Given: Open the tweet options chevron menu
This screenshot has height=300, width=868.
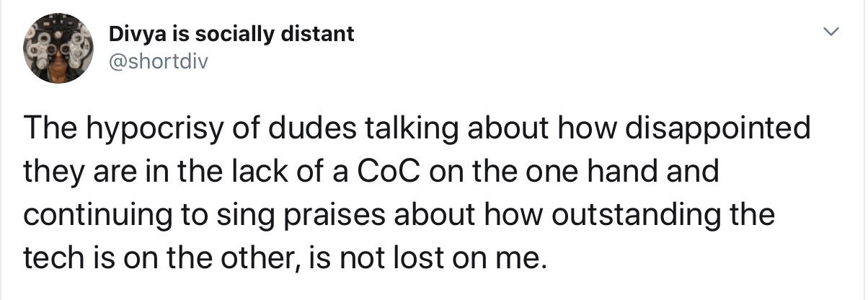Looking at the screenshot, I should coord(832,32).
